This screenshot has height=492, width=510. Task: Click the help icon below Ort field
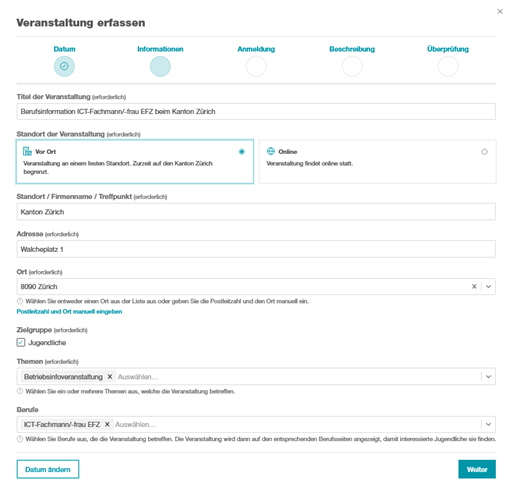pyautogui.click(x=20, y=301)
